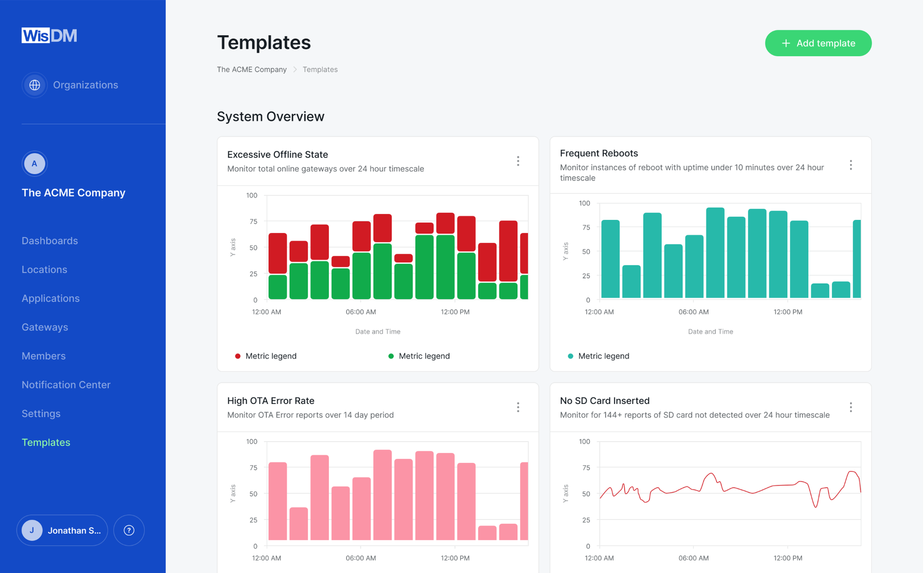Screen dimensions: 924x573
Task: Click the plus icon on Add template
Action: (x=786, y=43)
